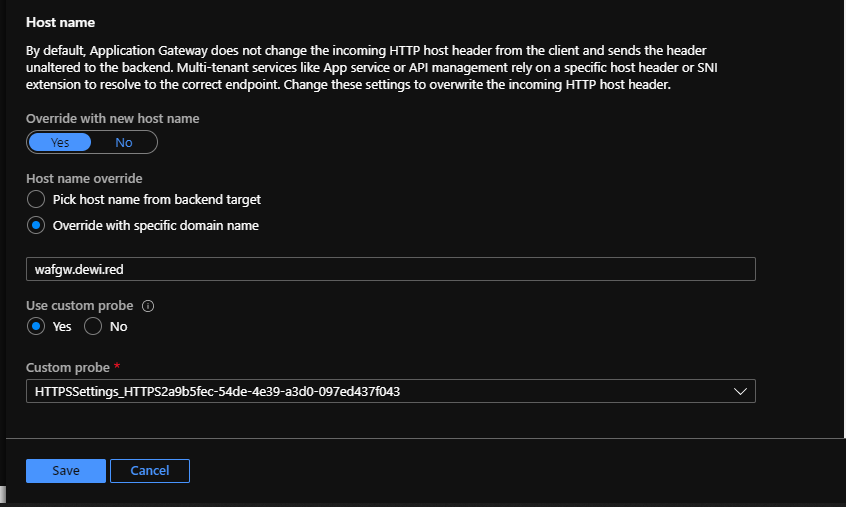
Task: Click the Override with new host name label
Action: (x=112, y=118)
